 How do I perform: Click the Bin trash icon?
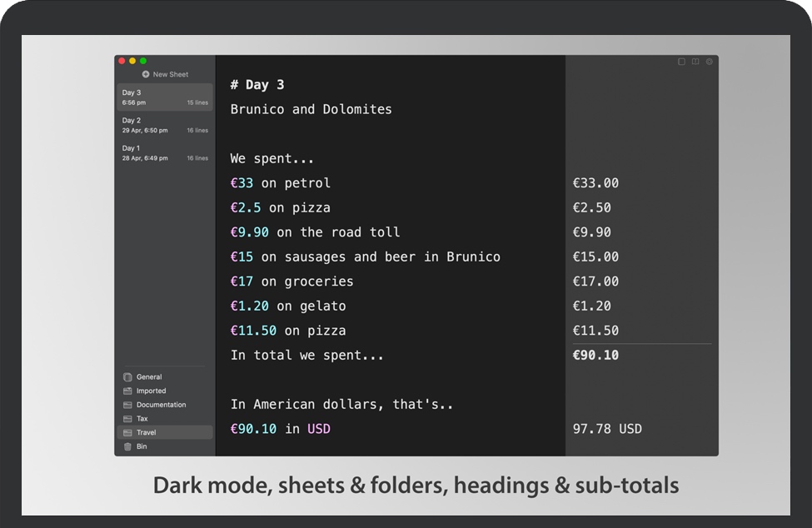pos(127,446)
